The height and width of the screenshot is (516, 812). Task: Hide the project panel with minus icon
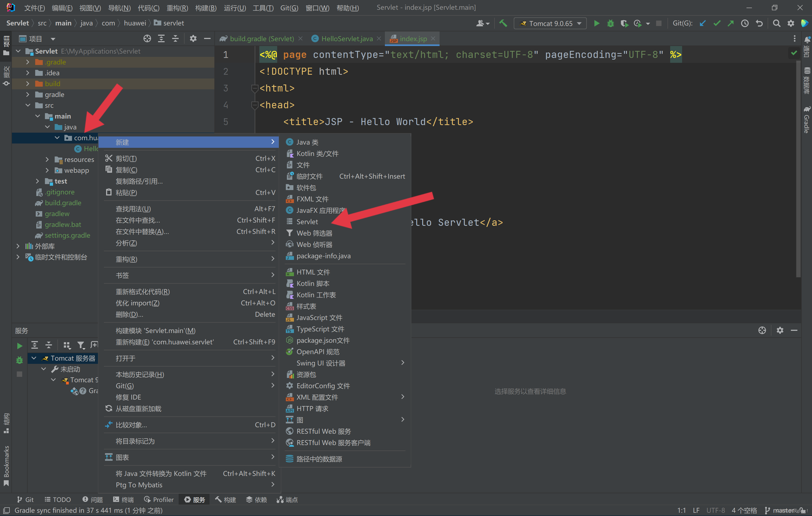click(x=207, y=38)
